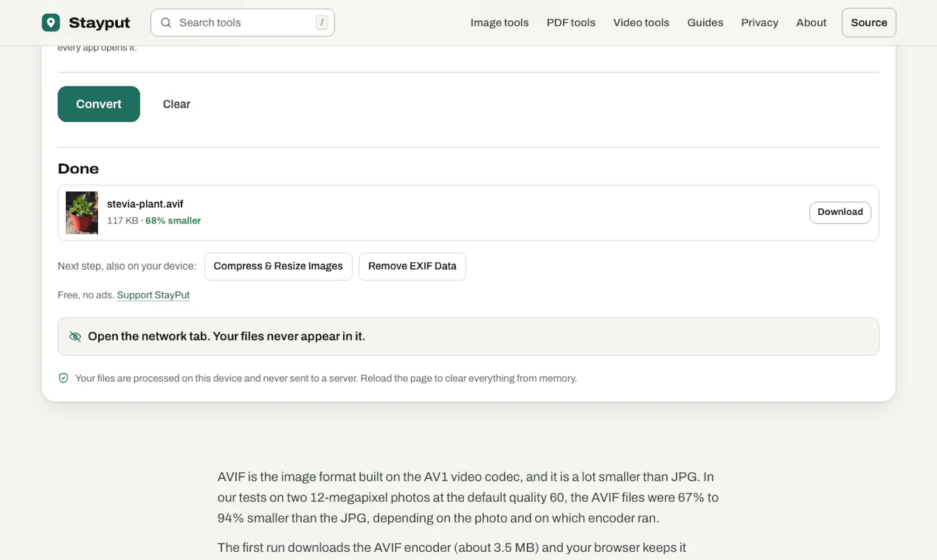
Task: Click the '68% smaller' label
Action: [173, 221]
